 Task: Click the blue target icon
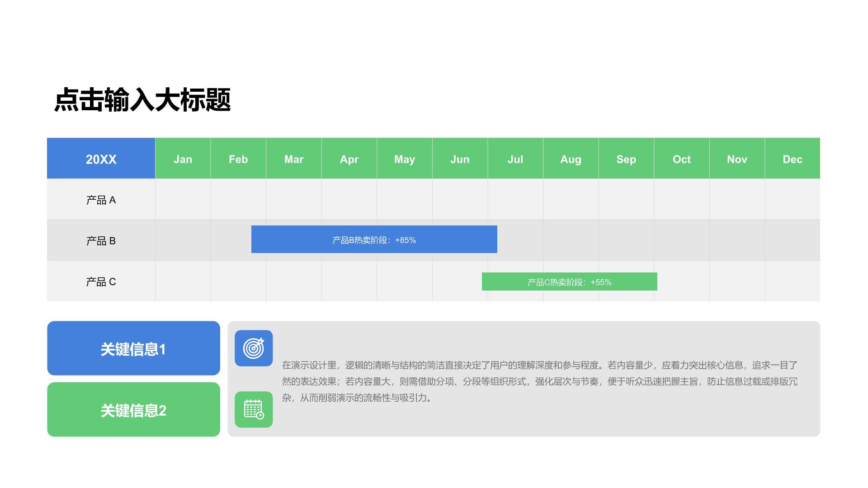click(254, 348)
